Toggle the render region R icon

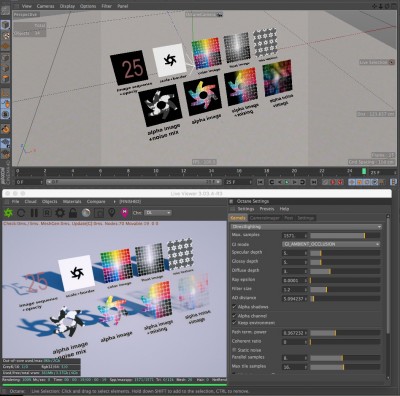pos(47,213)
